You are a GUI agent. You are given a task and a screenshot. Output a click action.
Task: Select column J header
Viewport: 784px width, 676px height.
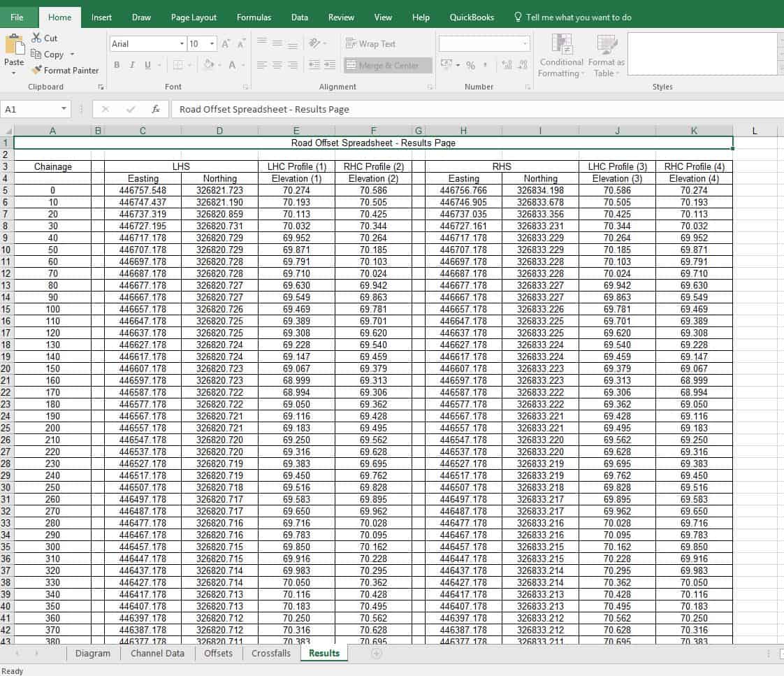[x=618, y=131]
